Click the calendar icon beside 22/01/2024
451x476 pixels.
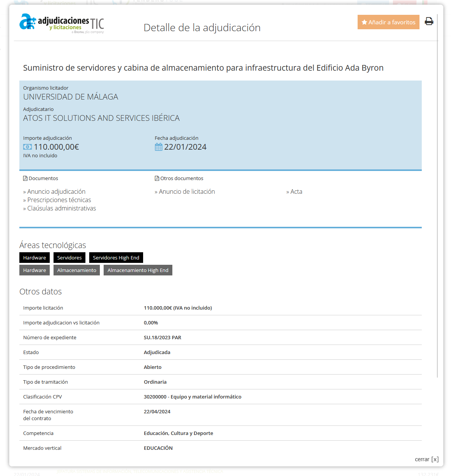point(159,147)
